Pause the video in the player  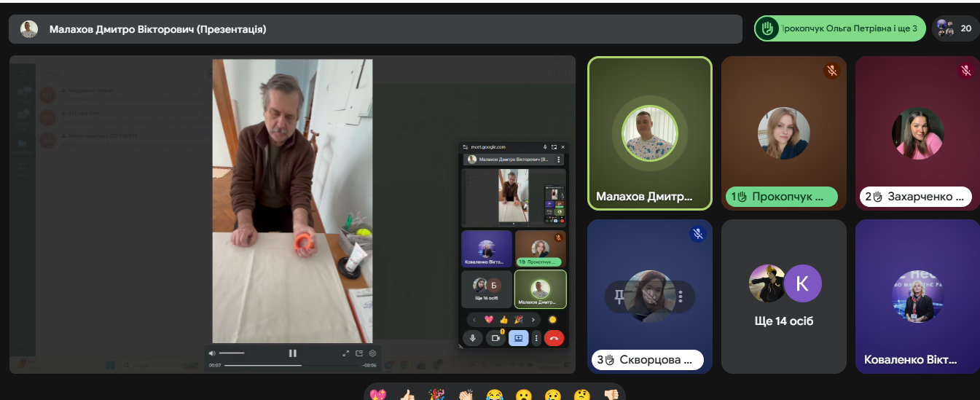(x=292, y=353)
